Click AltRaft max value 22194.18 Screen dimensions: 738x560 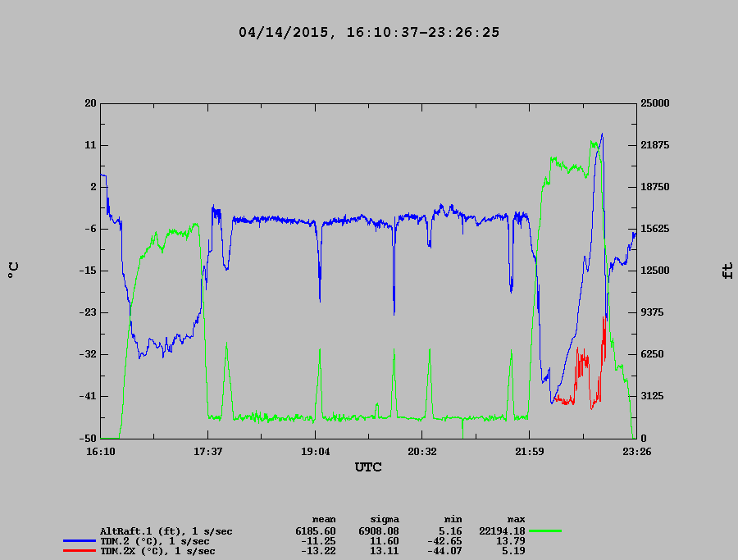502,531
